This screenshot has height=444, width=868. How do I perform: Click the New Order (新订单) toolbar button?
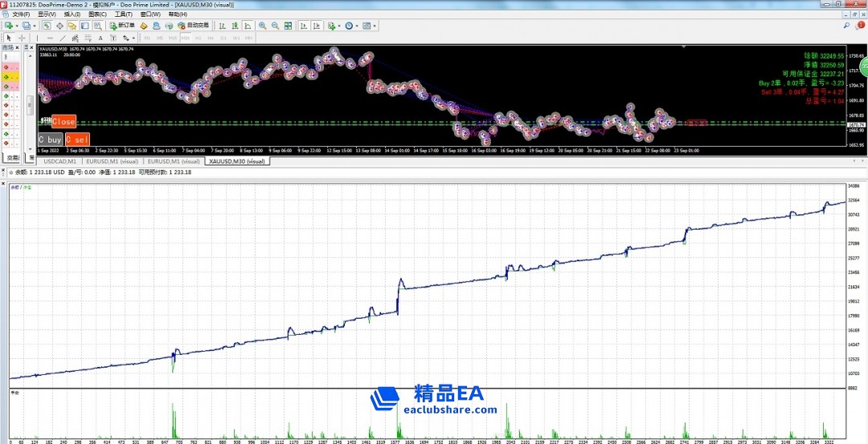point(121,26)
